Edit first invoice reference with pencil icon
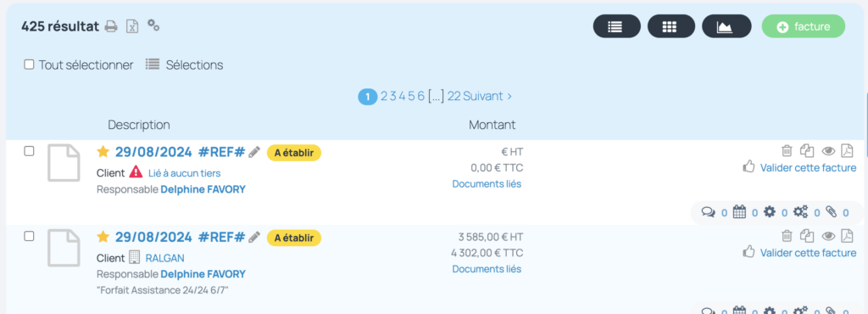 coord(254,152)
